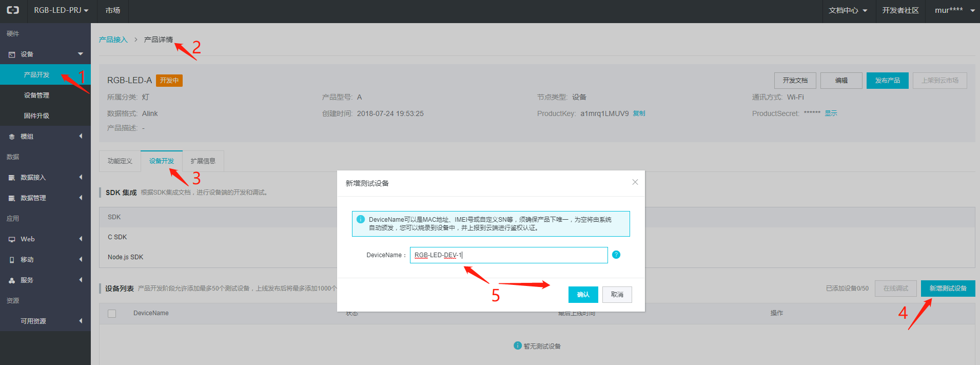Click the 模组 sidebar icon
This screenshot has width=980, height=365.
click(x=12, y=137)
